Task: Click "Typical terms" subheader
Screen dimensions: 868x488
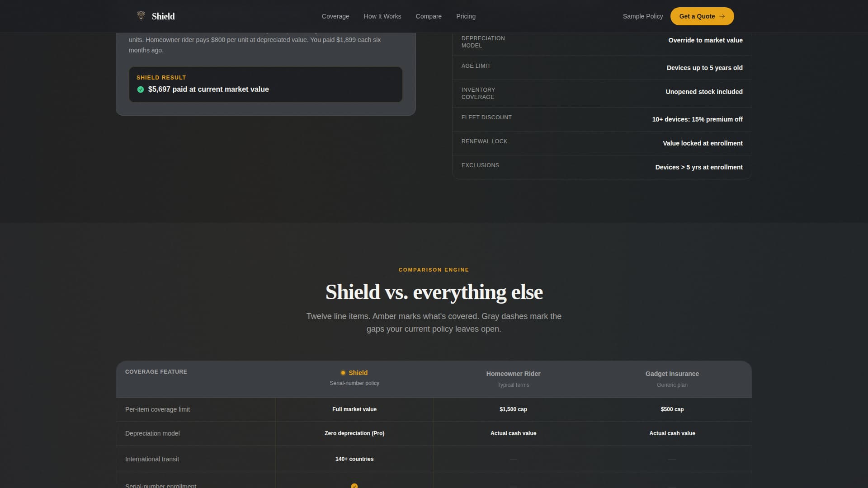Action: coord(513,385)
